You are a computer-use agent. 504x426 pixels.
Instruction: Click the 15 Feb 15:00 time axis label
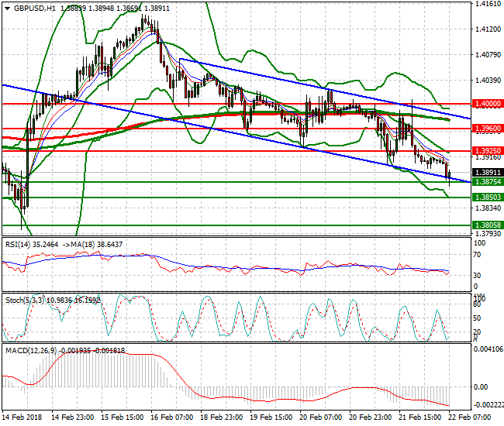point(123,417)
